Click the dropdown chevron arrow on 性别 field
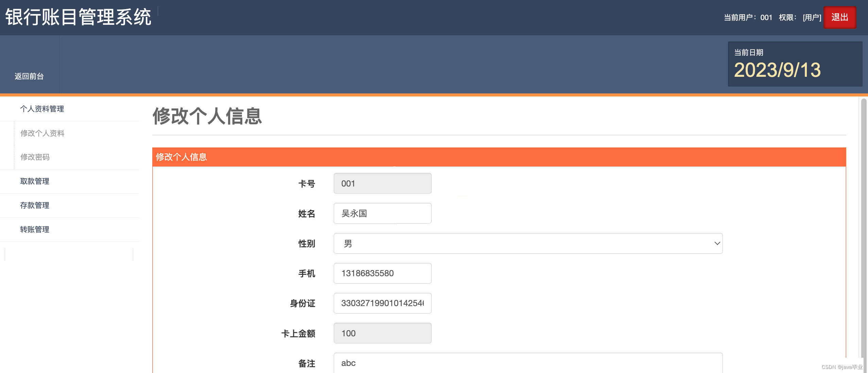Image resolution: width=868 pixels, height=373 pixels. (717, 243)
